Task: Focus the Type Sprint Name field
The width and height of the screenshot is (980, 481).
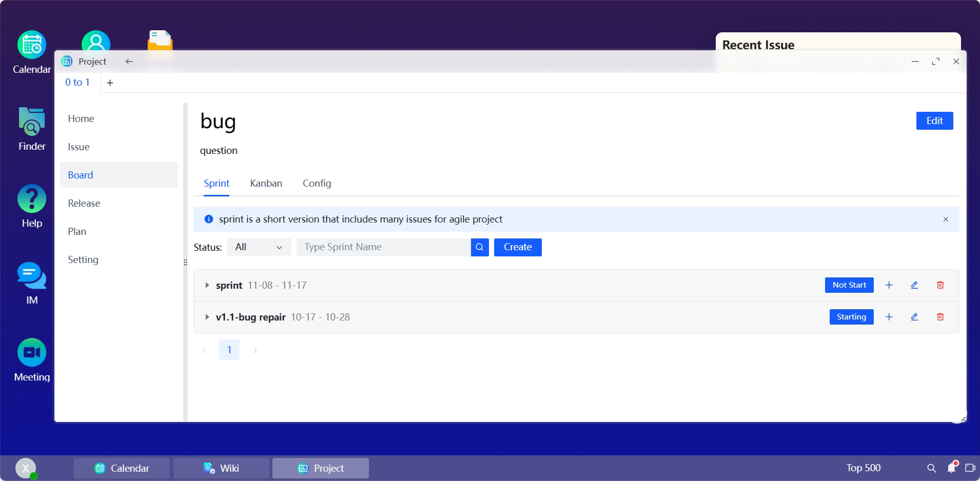Action: pyautogui.click(x=383, y=247)
